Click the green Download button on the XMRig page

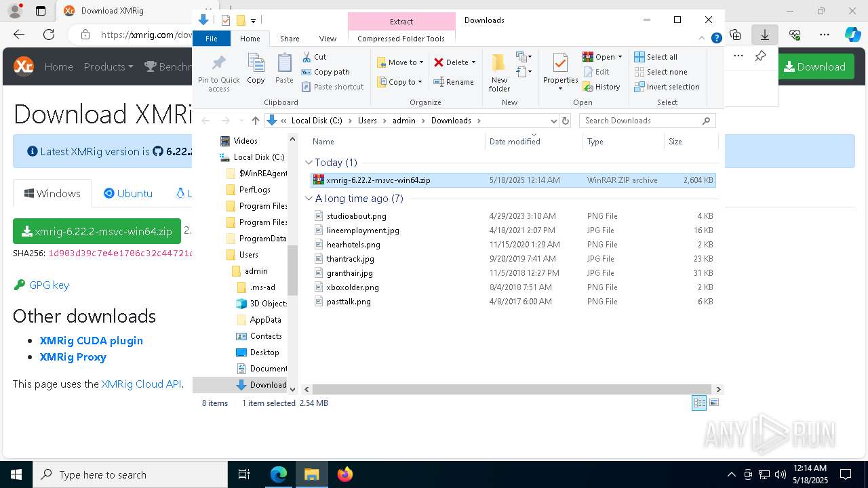click(815, 66)
